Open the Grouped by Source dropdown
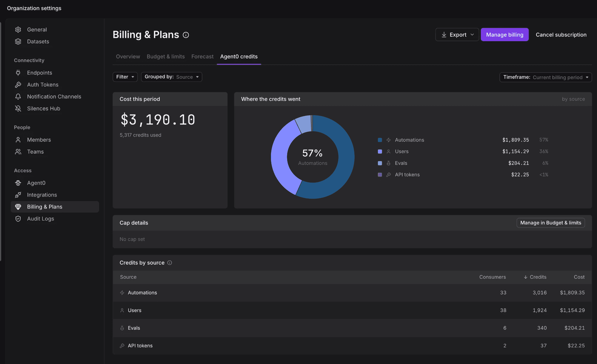Screen dimensions: 597x364 tap(172, 77)
